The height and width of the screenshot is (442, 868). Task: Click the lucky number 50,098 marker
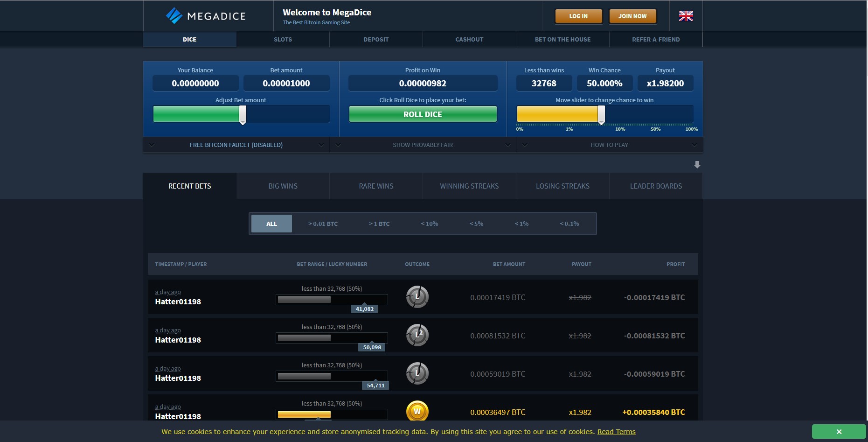point(372,347)
